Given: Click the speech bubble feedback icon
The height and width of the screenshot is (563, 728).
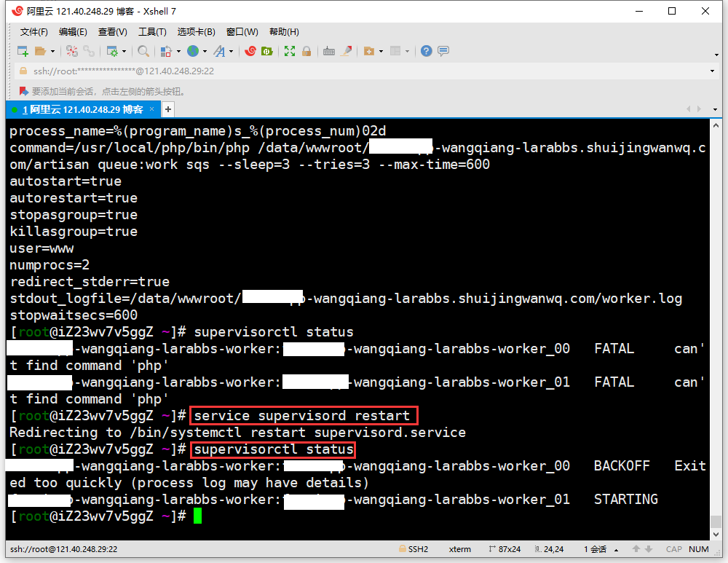Looking at the screenshot, I should pos(443,51).
